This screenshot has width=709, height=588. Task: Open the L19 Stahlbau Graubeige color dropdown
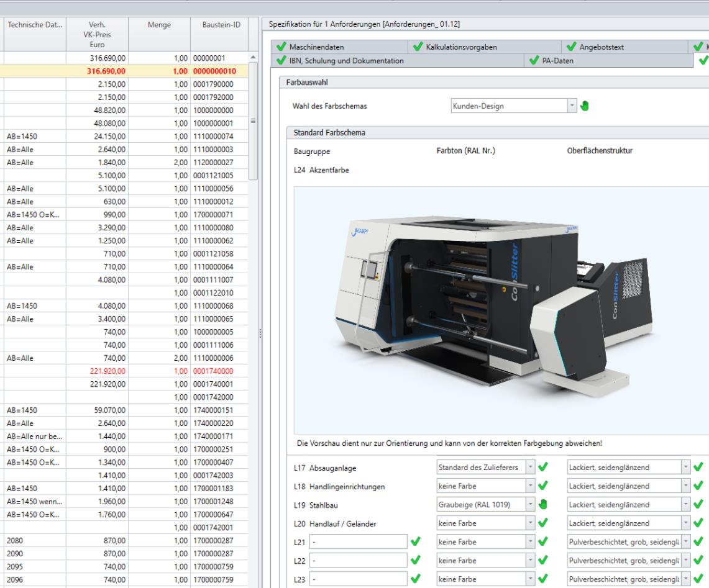tap(529, 505)
